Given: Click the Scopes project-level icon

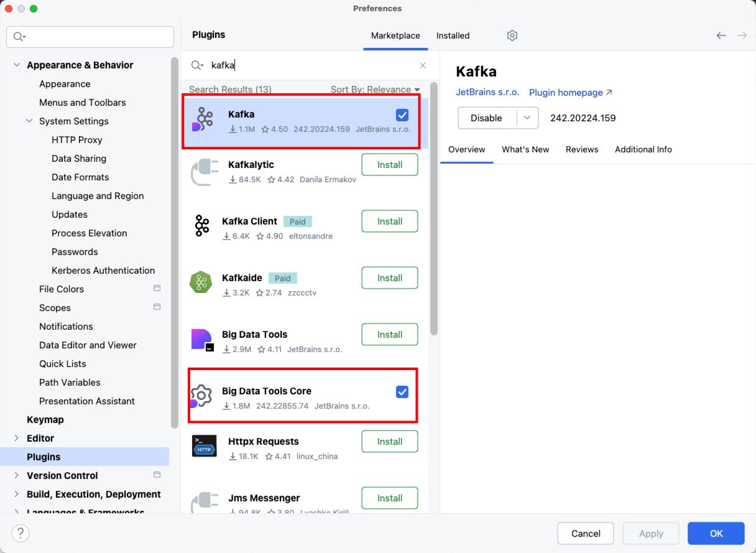Looking at the screenshot, I should tap(157, 307).
